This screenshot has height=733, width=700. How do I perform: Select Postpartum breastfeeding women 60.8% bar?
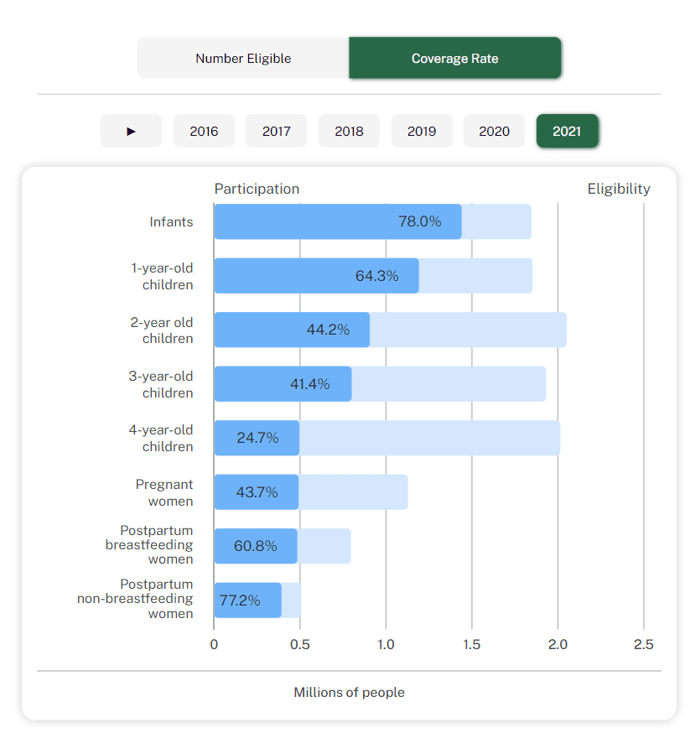tap(255, 546)
